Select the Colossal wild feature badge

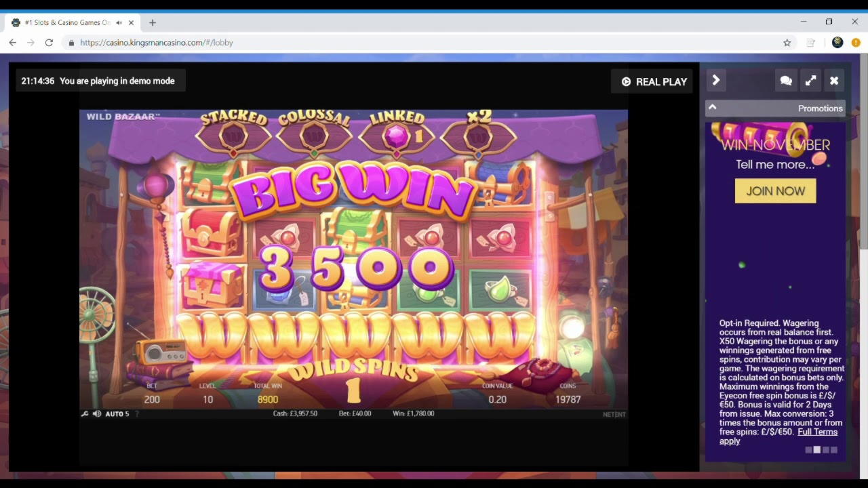[315, 134]
